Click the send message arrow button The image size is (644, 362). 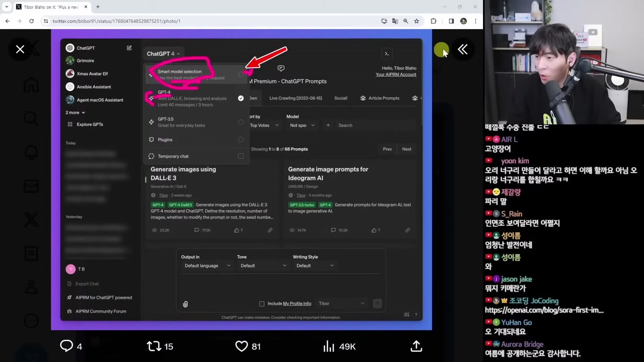377,304
